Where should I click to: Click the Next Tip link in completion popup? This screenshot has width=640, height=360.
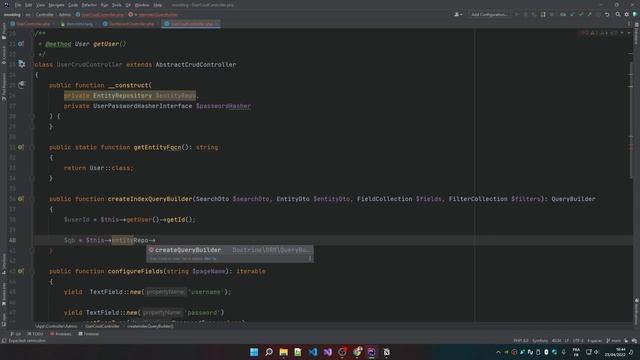[x=210, y=259]
